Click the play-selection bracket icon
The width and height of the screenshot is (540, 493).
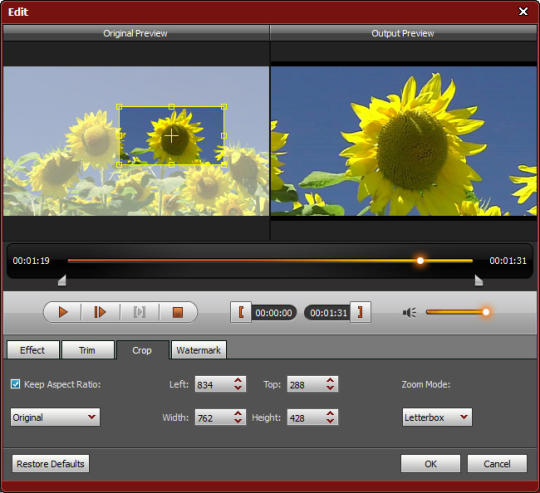point(139,312)
